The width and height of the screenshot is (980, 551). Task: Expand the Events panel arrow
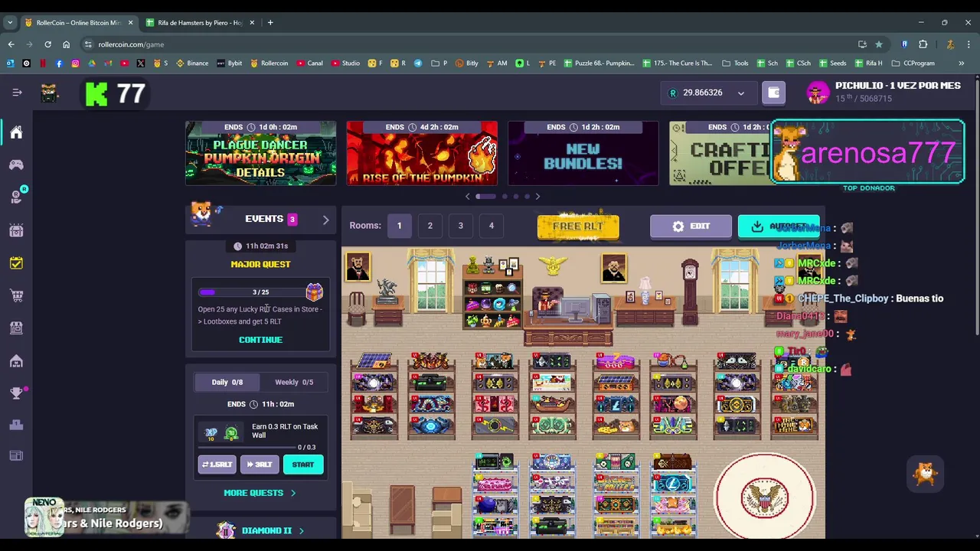coord(325,220)
